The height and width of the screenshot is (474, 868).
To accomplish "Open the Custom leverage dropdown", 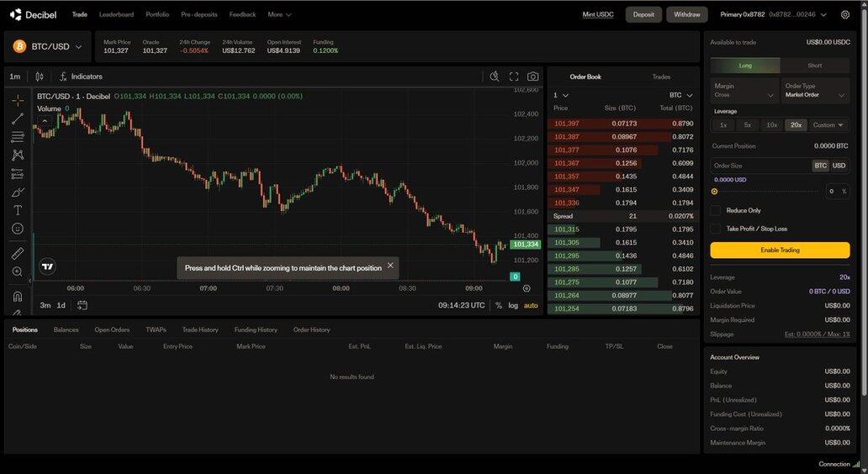I will coord(828,125).
